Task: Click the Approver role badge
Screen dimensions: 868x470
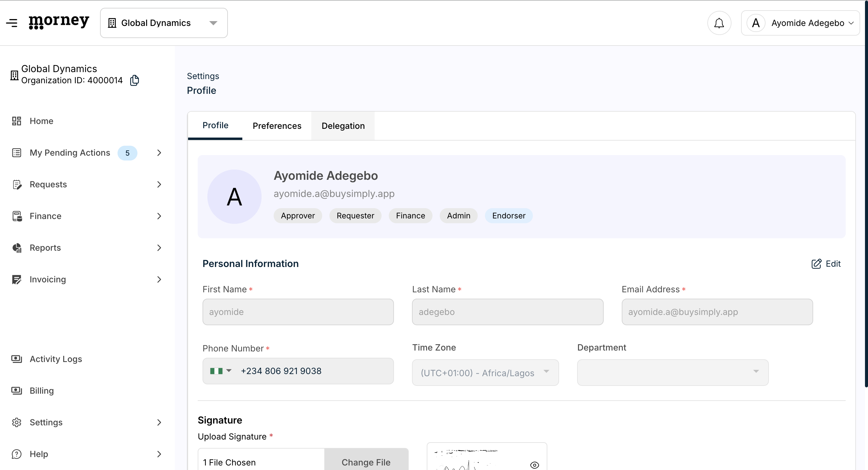Action: click(298, 216)
